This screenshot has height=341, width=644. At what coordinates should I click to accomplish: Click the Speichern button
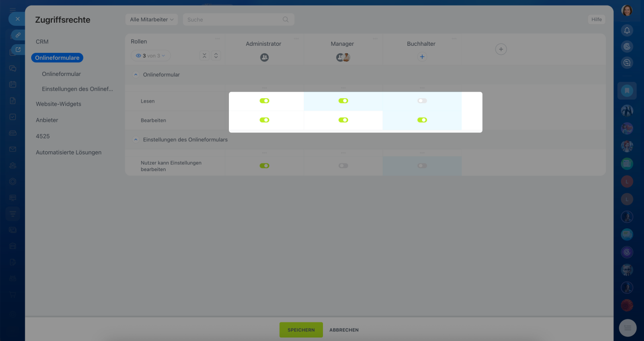[301, 330]
